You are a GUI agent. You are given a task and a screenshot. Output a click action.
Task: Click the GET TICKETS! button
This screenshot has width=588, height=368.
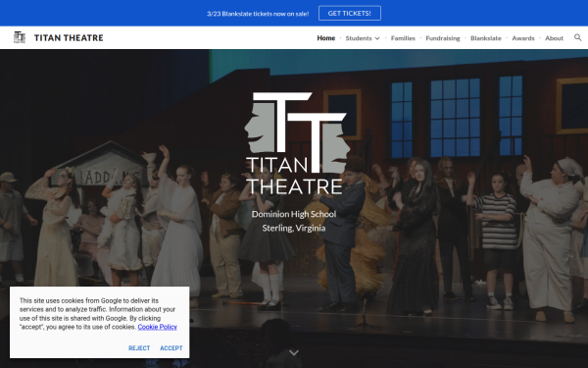[x=350, y=13]
